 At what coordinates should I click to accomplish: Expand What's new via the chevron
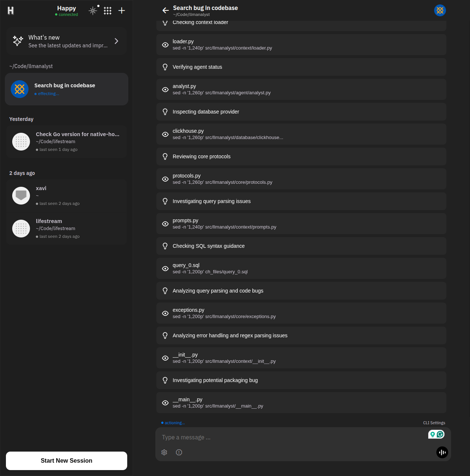click(x=116, y=41)
